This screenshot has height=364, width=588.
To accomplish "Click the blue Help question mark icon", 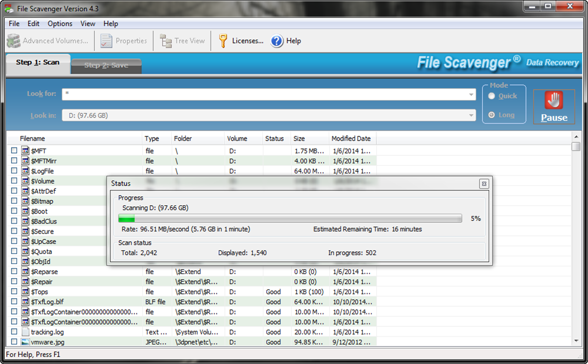I will [277, 41].
